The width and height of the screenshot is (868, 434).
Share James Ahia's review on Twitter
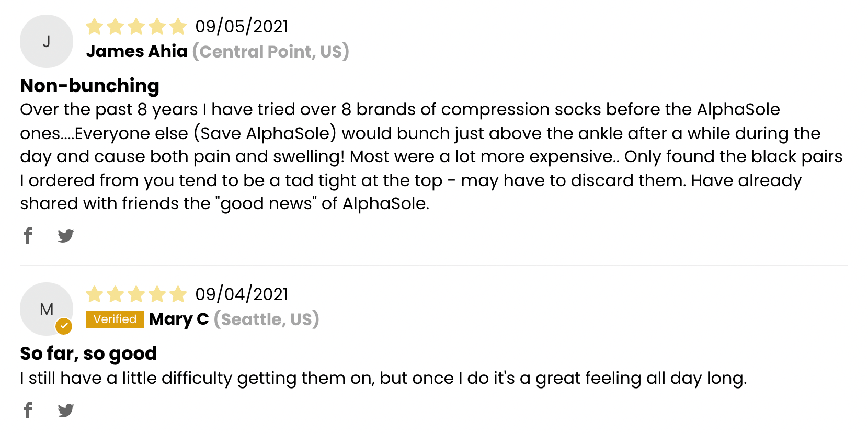(66, 236)
